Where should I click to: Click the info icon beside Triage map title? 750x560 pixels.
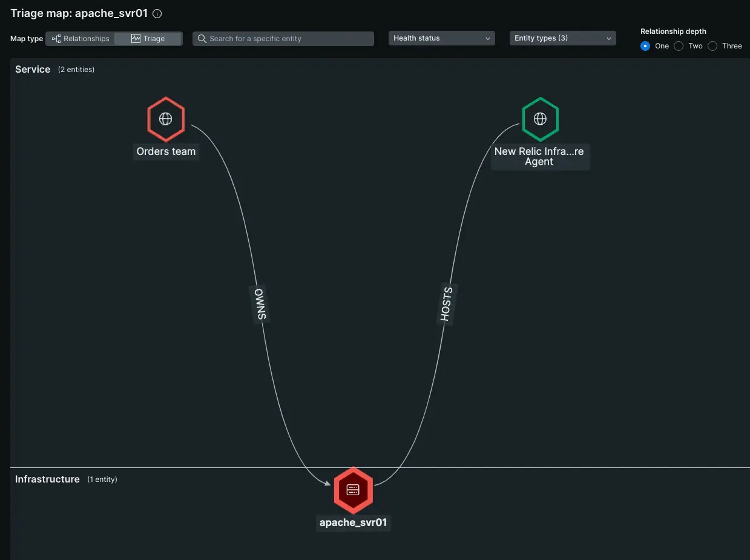[x=157, y=14]
